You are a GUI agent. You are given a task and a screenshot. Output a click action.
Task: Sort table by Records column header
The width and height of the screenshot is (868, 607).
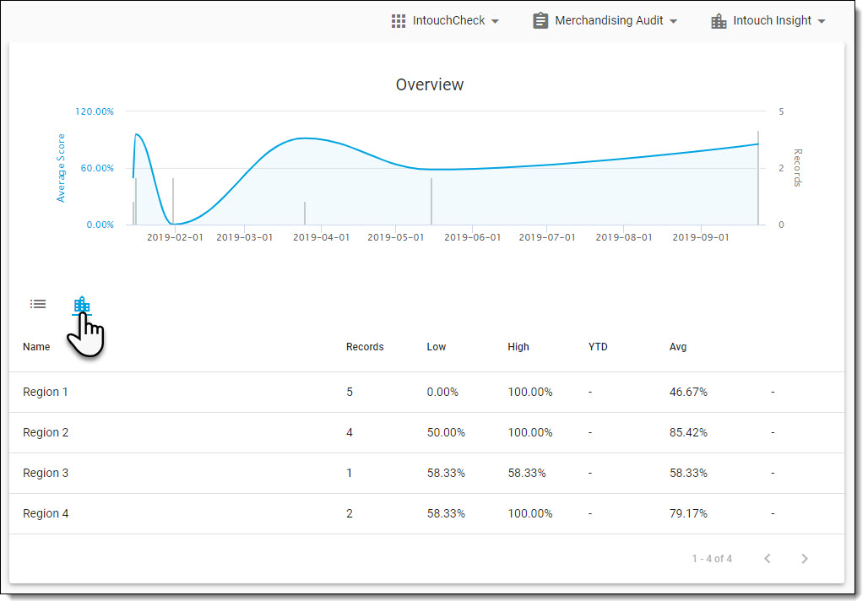pyautogui.click(x=365, y=347)
